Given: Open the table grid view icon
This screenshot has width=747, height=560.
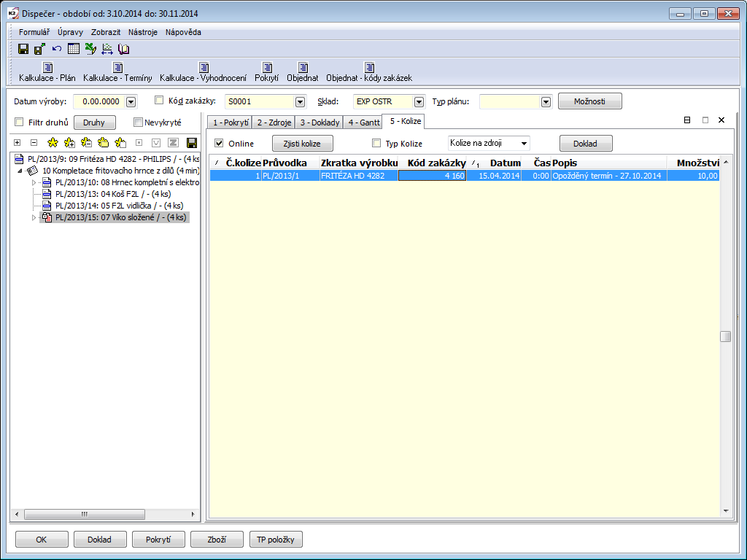Looking at the screenshot, I should (74, 49).
